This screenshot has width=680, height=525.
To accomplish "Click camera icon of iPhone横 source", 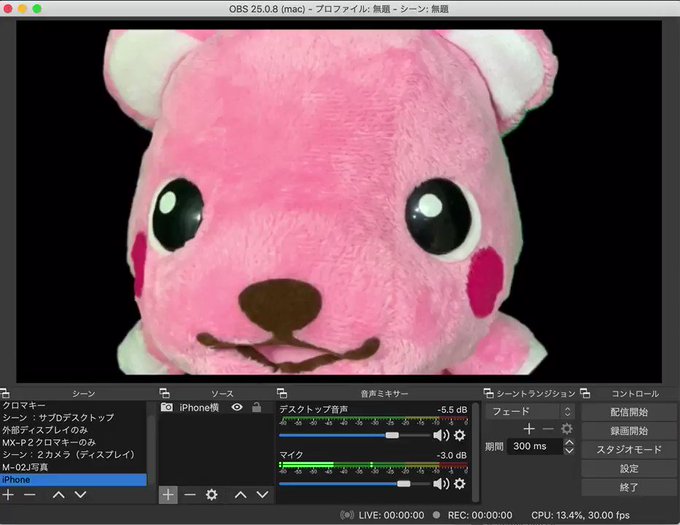I will click(x=167, y=407).
